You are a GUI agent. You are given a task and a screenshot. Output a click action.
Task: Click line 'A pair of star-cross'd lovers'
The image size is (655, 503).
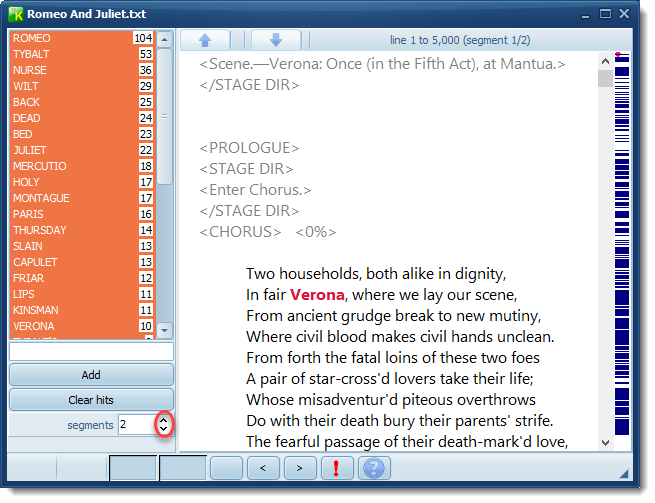click(x=389, y=379)
